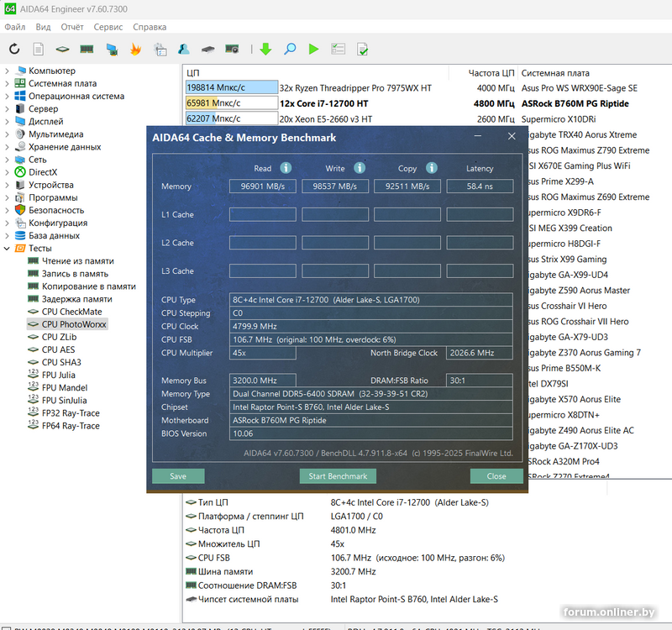
Task: Click the green play Start icon
Action: tap(313, 50)
